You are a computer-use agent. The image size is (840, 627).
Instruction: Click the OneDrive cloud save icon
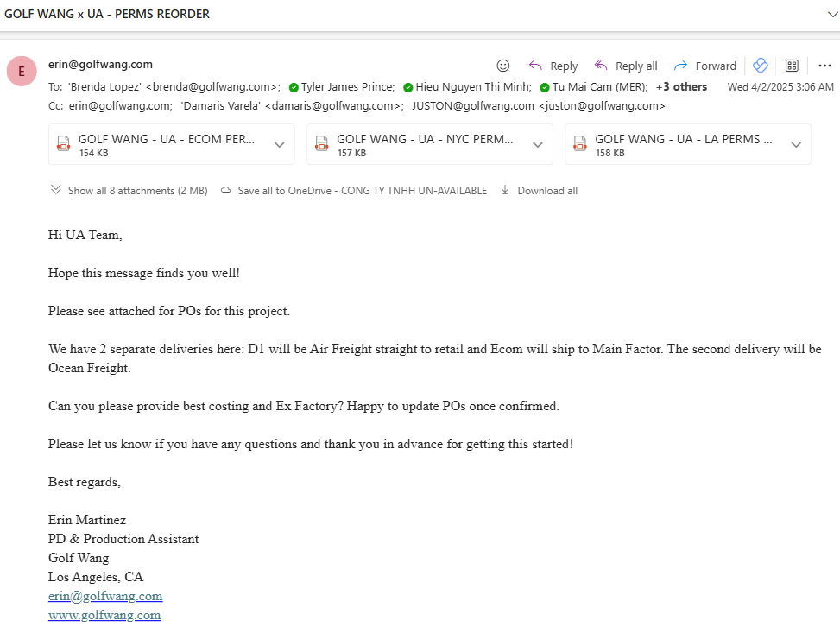[226, 190]
